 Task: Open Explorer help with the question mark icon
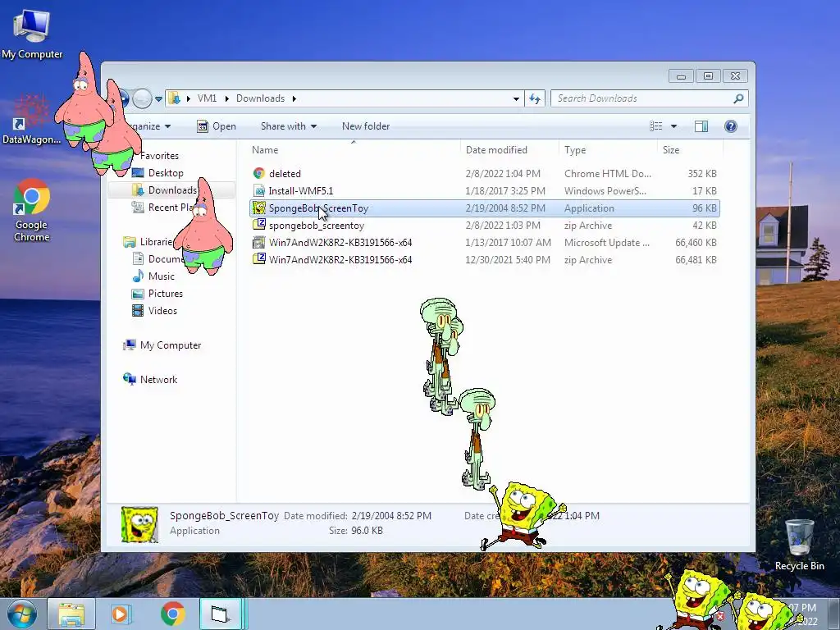click(x=731, y=126)
